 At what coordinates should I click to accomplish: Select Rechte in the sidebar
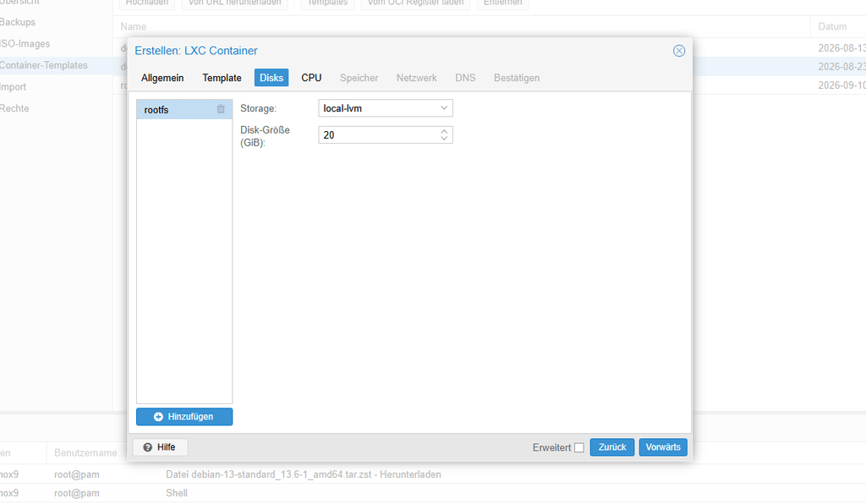click(x=14, y=108)
